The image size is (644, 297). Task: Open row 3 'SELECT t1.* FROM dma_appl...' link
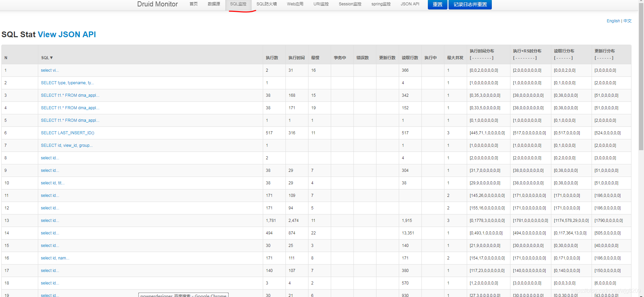point(70,95)
